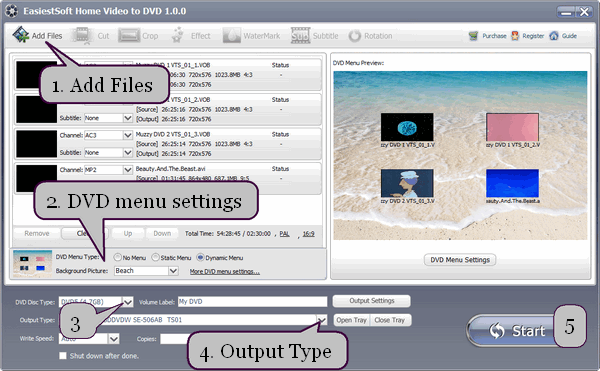Open the Subtitle tool
600x371 pixels.
pos(300,36)
